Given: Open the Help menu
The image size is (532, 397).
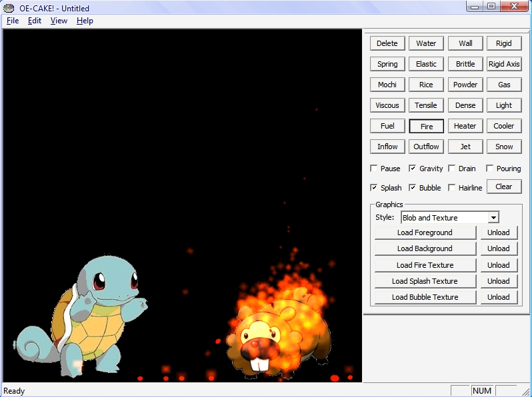Looking at the screenshot, I should [x=85, y=21].
